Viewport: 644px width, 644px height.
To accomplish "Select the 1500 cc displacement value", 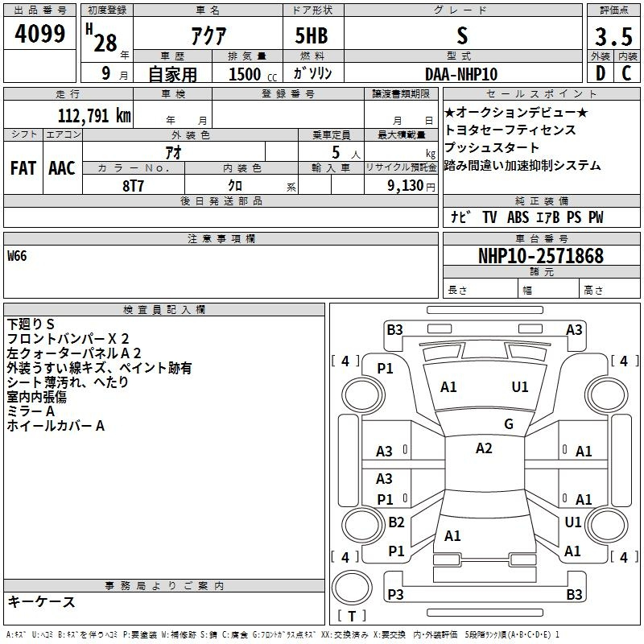I will pos(246,74).
